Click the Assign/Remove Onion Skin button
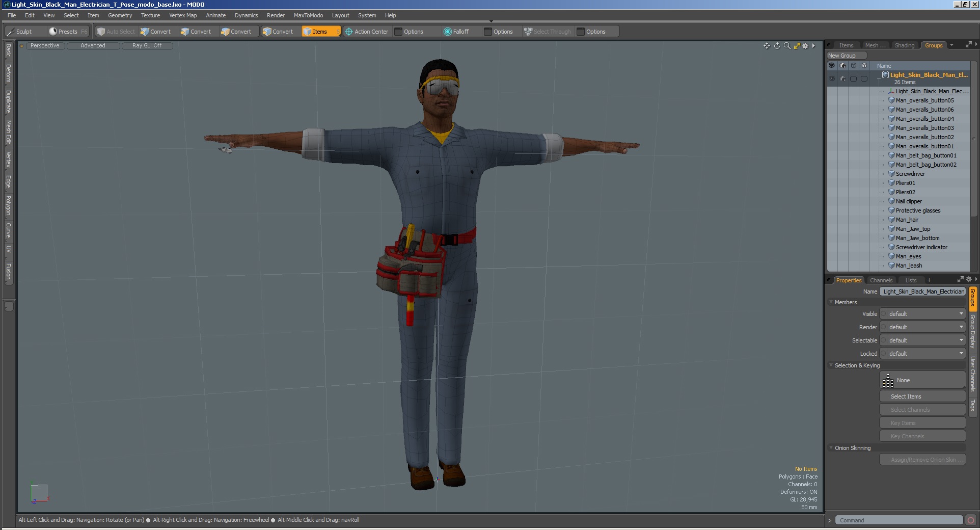The width and height of the screenshot is (980, 530). click(x=922, y=460)
